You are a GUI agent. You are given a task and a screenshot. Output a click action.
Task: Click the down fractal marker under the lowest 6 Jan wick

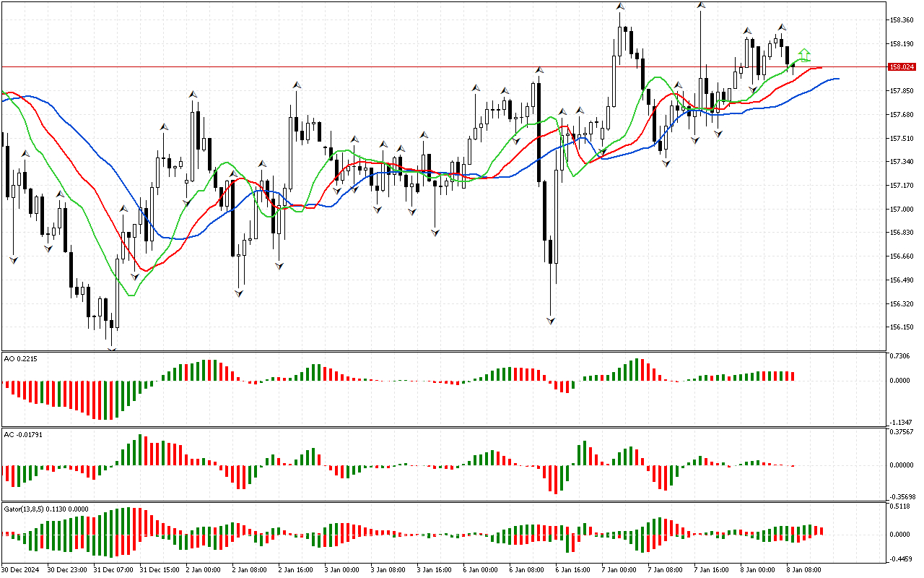[x=551, y=319]
